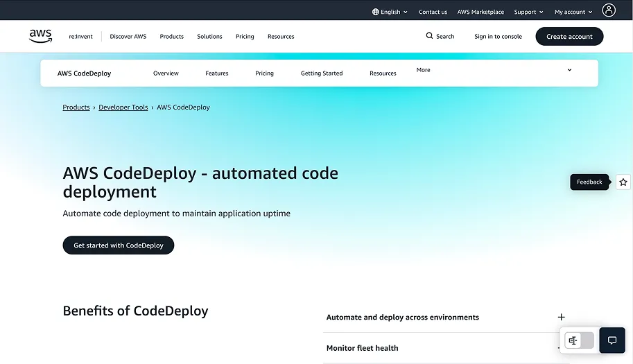This screenshot has height=364, width=633.
Task: Open the English language dropdown
Action: pyautogui.click(x=390, y=12)
